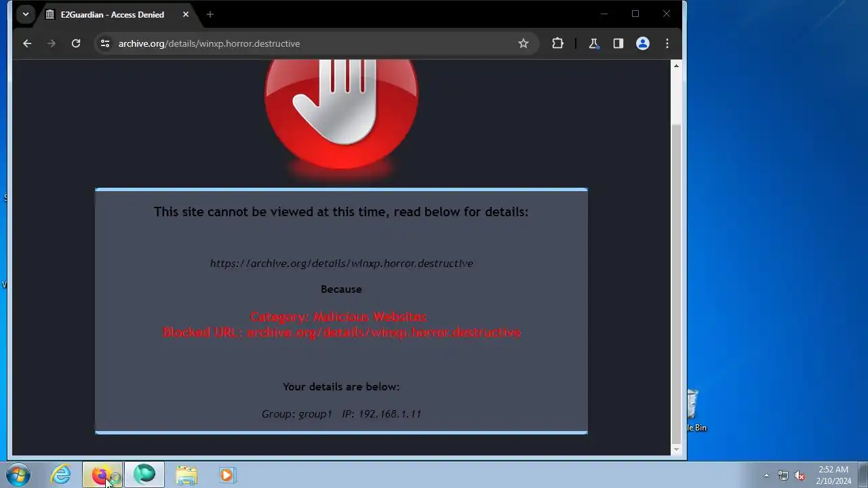Open a new tab with plus button
Screen dimensions: 868x488
click(x=210, y=14)
